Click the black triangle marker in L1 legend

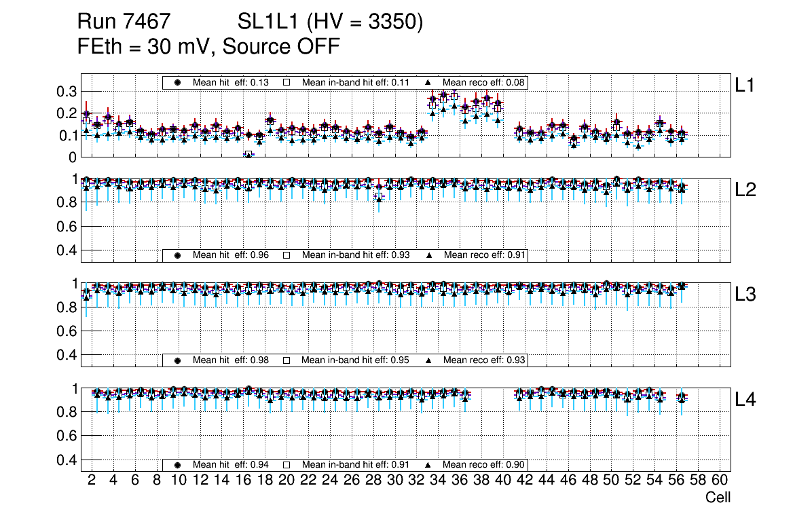429,82
